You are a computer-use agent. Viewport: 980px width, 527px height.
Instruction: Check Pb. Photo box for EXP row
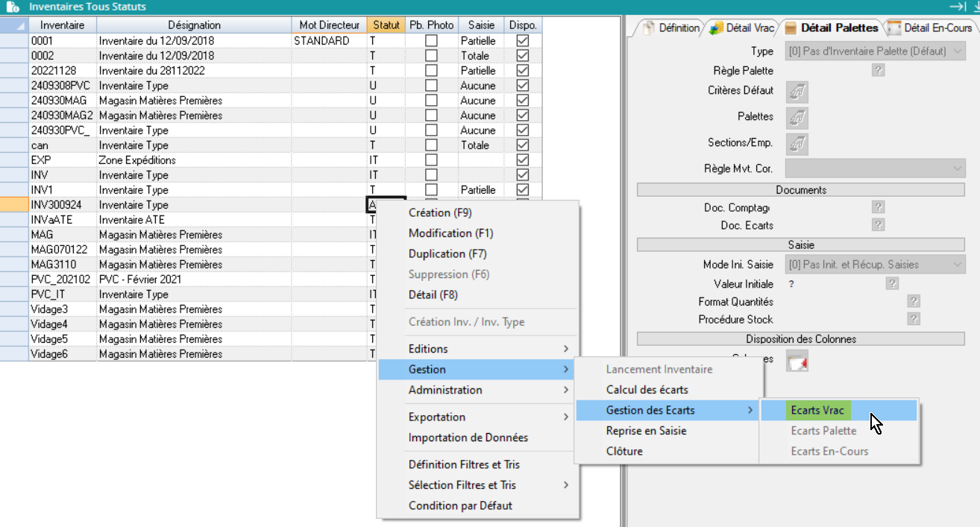(x=431, y=160)
